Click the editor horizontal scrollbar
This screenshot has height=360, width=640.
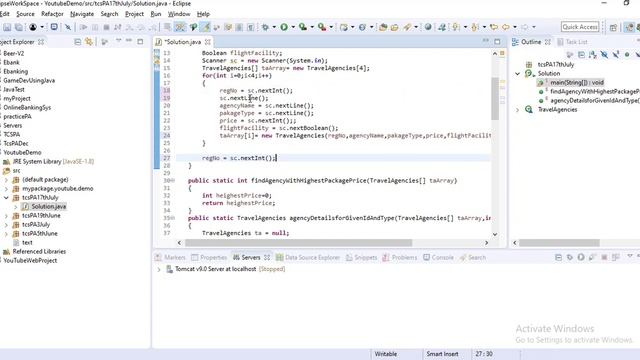[298, 243]
